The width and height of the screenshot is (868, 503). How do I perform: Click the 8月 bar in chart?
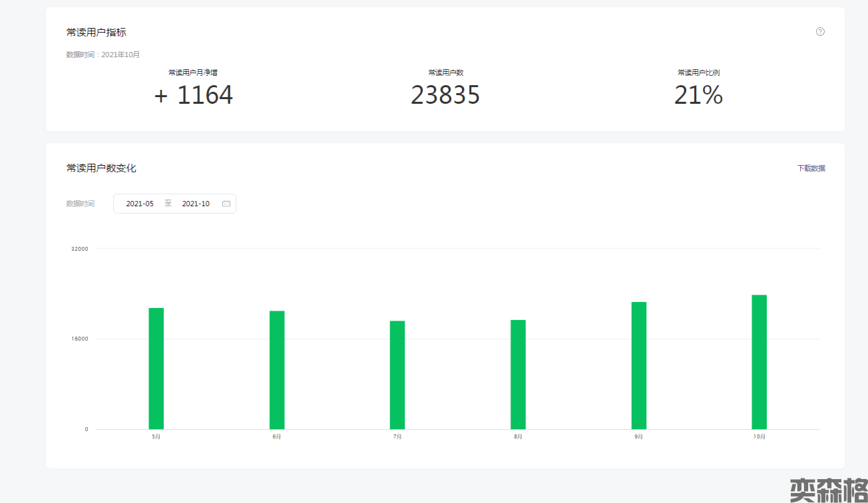(518, 375)
